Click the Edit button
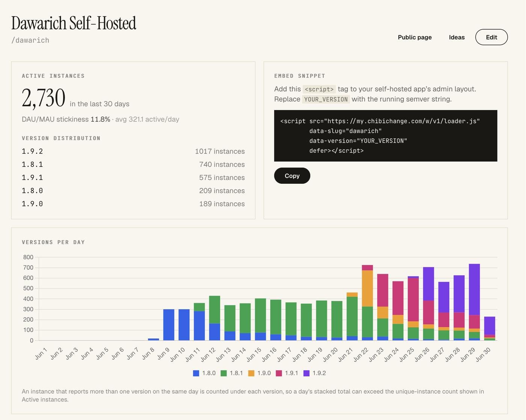Image resolution: width=526 pixels, height=420 pixels. (x=491, y=37)
